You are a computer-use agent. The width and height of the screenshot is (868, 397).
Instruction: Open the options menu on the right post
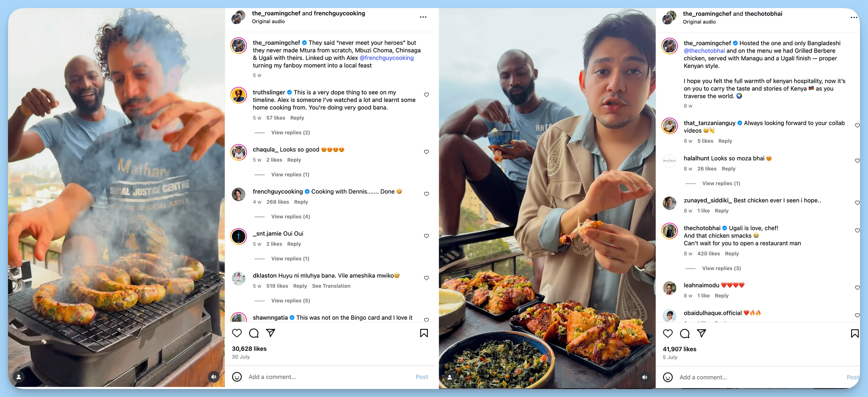[x=854, y=17]
